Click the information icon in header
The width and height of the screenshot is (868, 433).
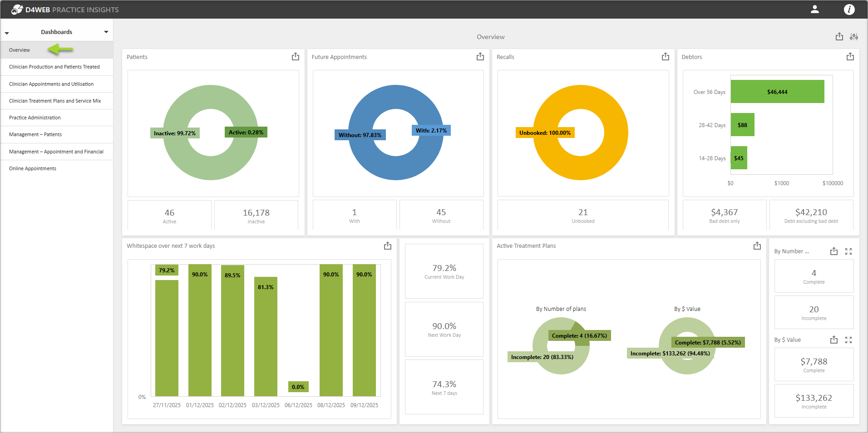(x=849, y=10)
